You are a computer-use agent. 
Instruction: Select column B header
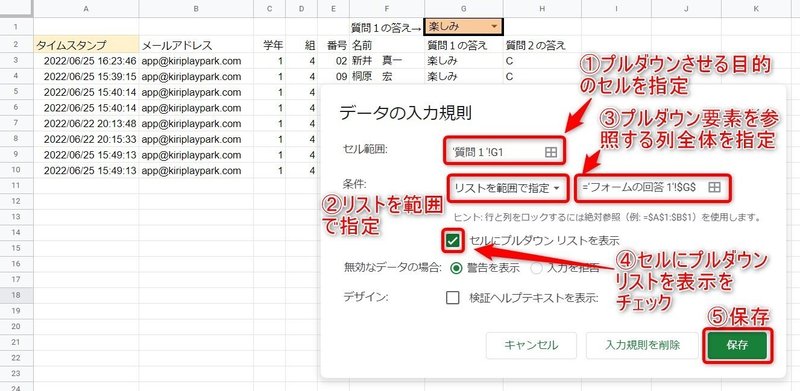[196, 9]
